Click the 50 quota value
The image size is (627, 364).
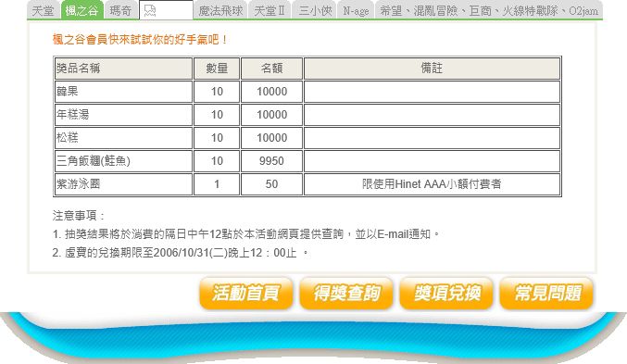(x=271, y=184)
